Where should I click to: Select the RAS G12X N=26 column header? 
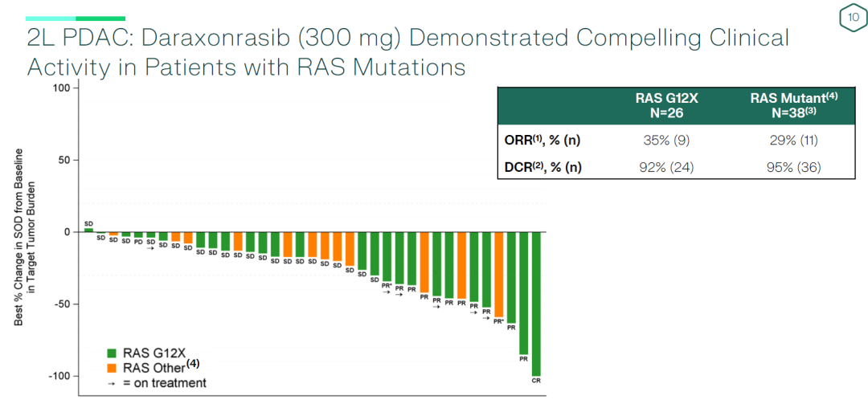click(x=666, y=105)
